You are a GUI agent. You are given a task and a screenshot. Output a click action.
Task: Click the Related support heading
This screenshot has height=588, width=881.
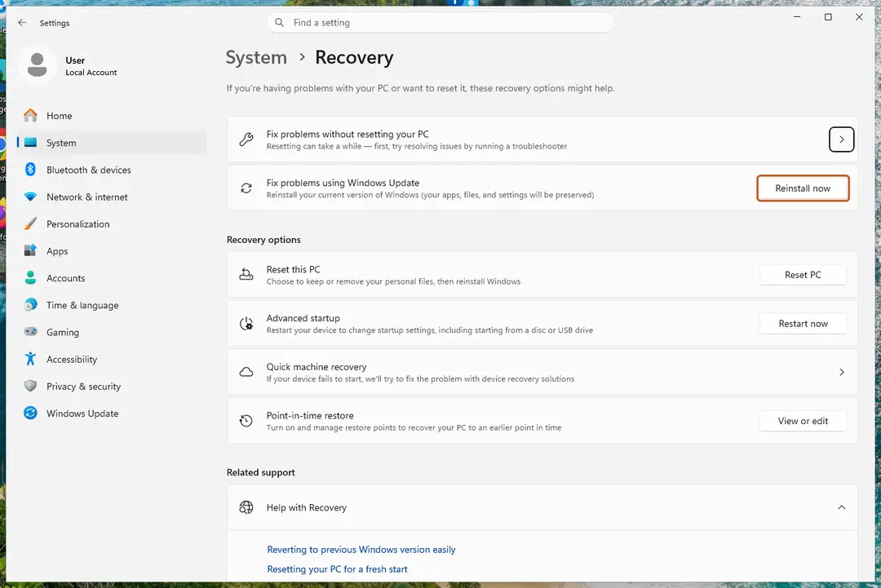pyautogui.click(x=261, y=472)
